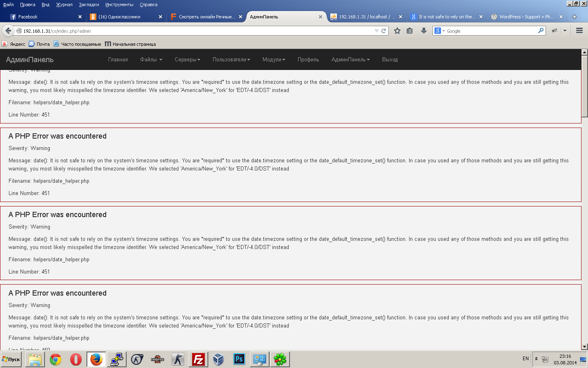Open the Firefox hamburger menu
Viewport: 588px width, 368px height.
coord(579,31)
